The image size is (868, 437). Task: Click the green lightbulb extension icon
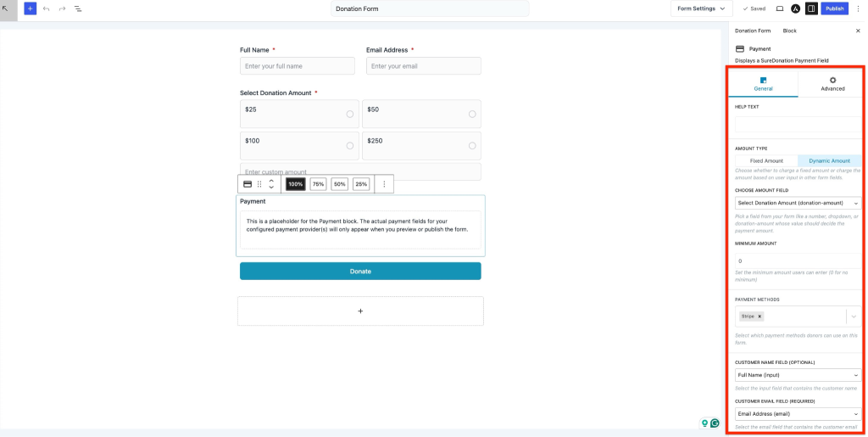(x=704, y=423)
